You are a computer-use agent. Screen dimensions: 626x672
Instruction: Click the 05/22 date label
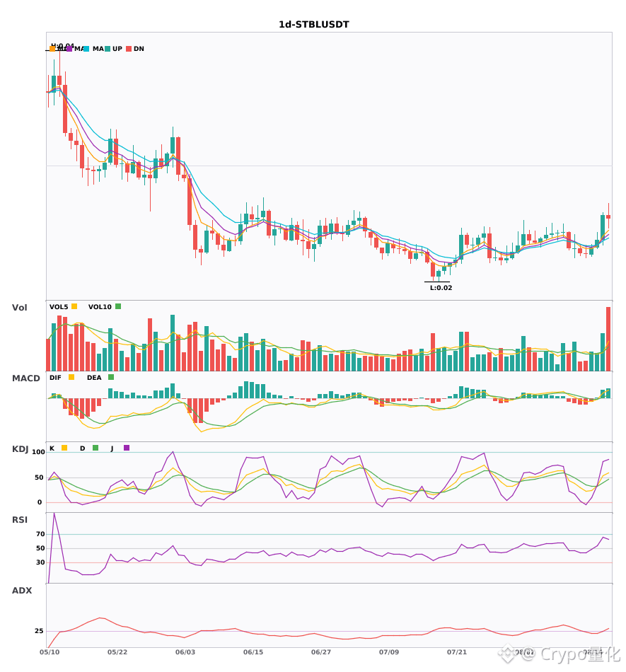(x=117, y=652)
